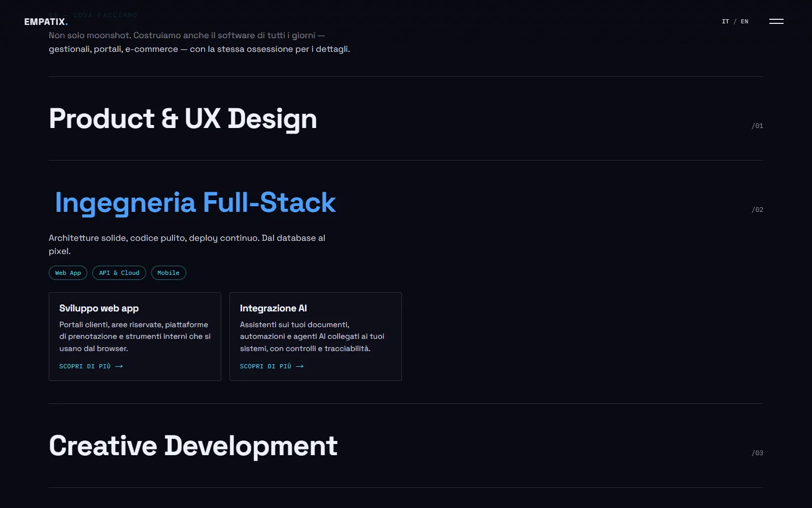Open Scopri di più under Sviluppo web app

(x=91, y=366)
